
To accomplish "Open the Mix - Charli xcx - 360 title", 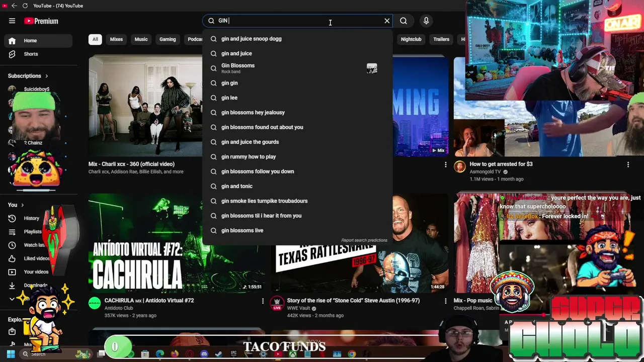I will coord(131,164).
